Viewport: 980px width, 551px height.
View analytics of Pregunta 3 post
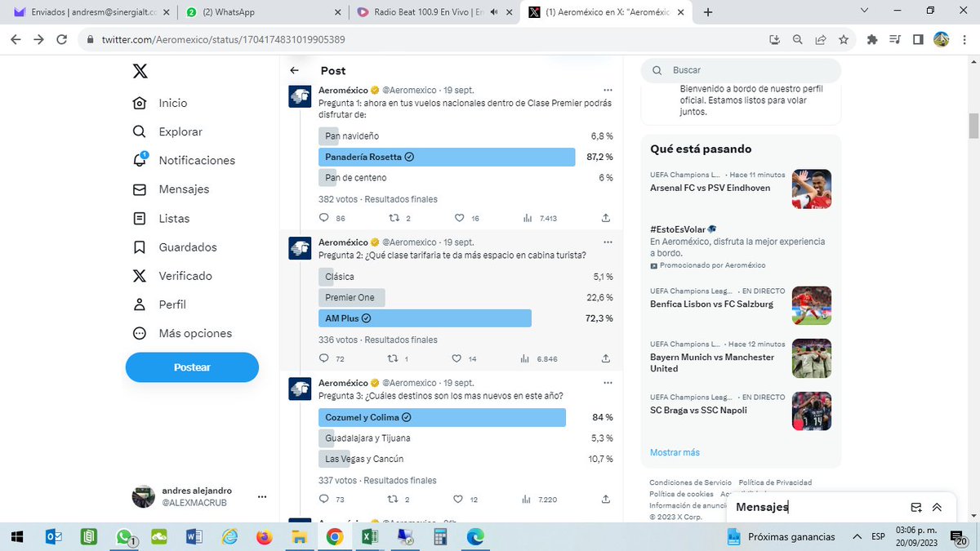[527, 499]
